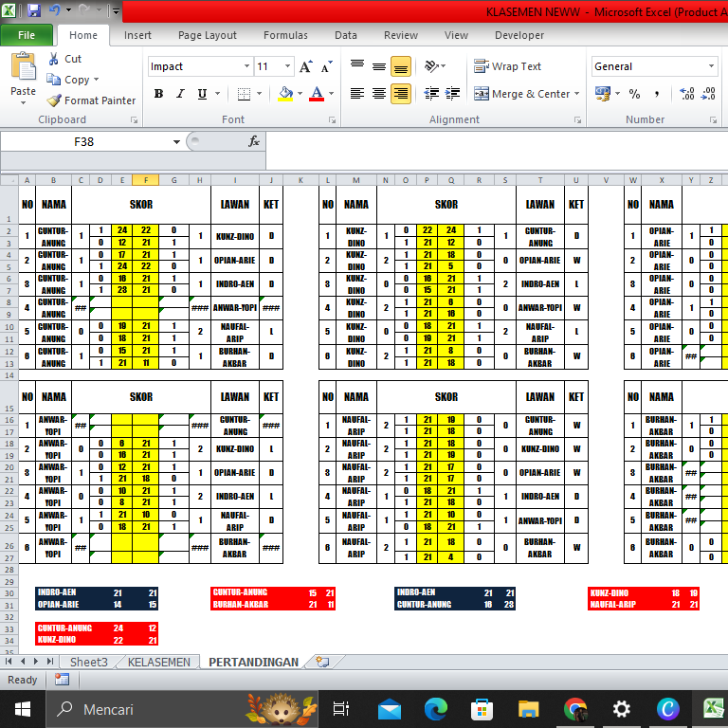Switch to Formulas tab

285,35
